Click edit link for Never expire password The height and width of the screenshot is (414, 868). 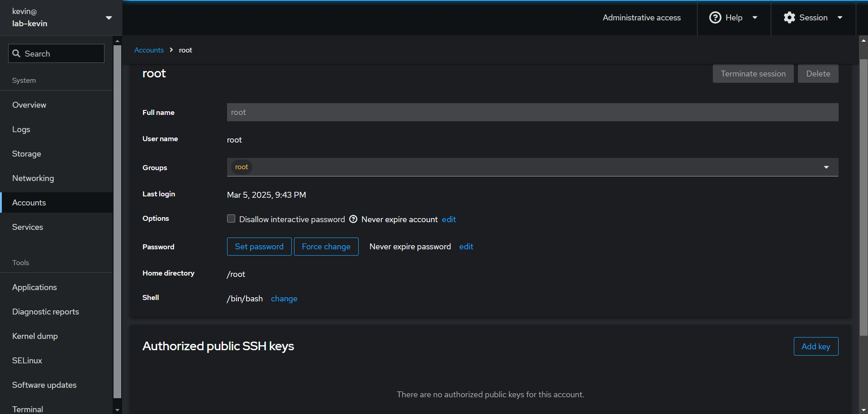tap(466, 247)
